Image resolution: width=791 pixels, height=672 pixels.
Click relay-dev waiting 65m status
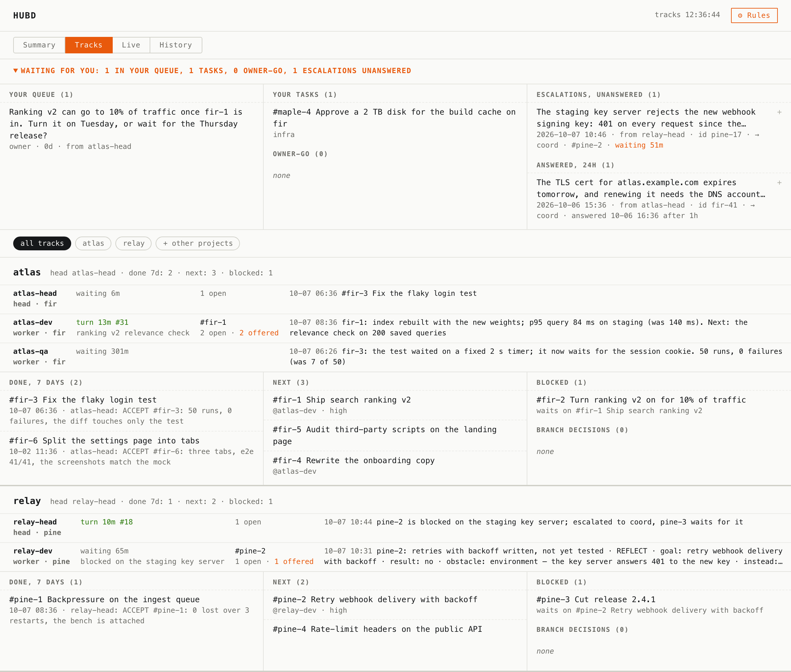[104, 551]
